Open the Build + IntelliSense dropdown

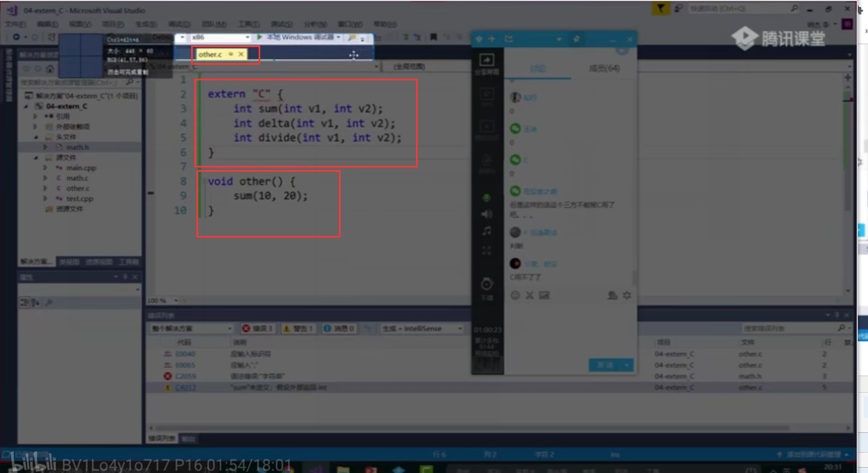click(x=422, y=329)
